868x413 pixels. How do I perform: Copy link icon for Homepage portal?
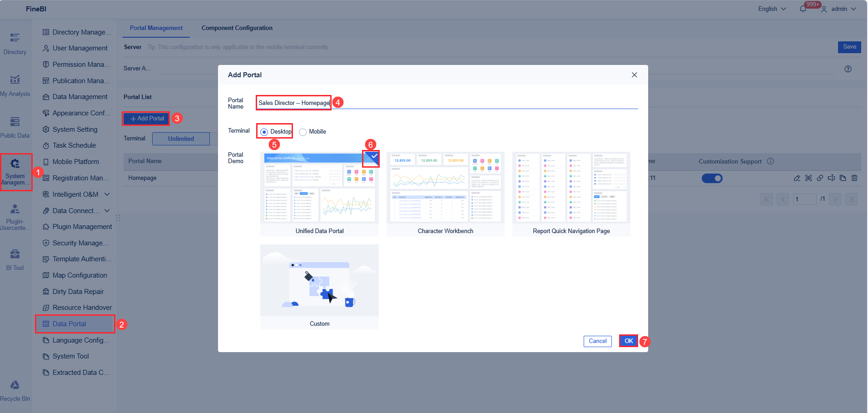[820, 178]
